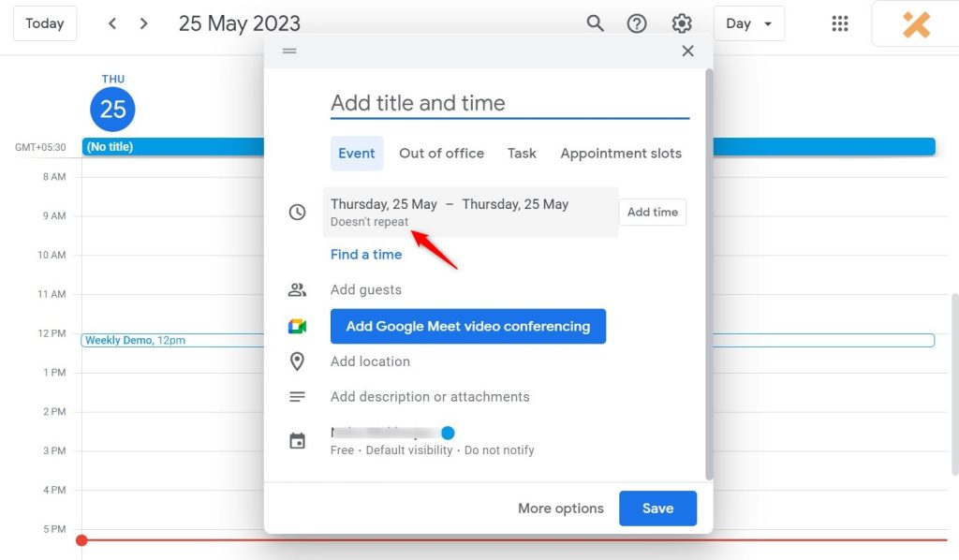The height and width of the screenshot is (560, 959).
Task: Go to previous day arrow
Action: pyautogui.click(x=112, y=23)
